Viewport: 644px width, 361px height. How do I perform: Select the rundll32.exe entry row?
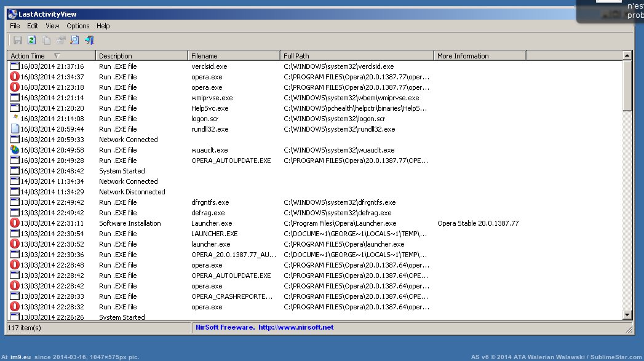coord(209,129)
